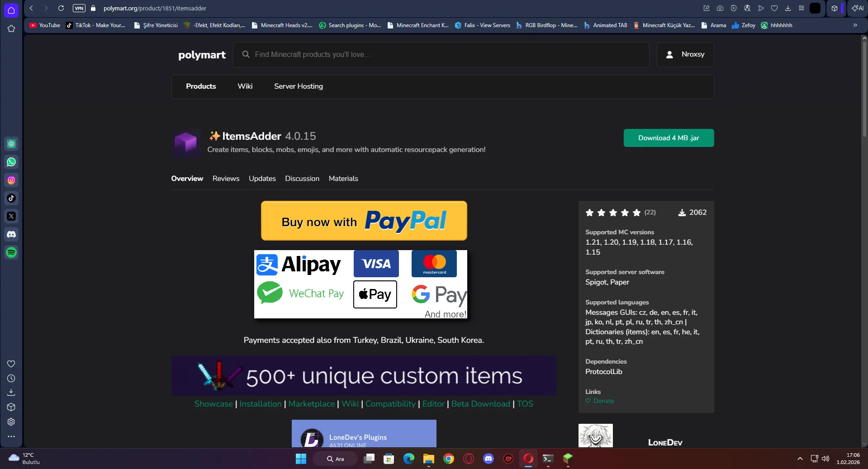
Task: Take a snapshot with camera icon
Action: [x=720, y=8]
